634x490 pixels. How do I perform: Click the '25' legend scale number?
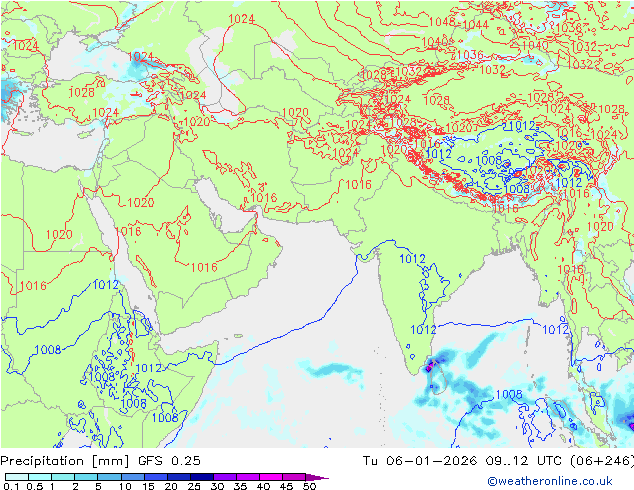coord(194,486)
